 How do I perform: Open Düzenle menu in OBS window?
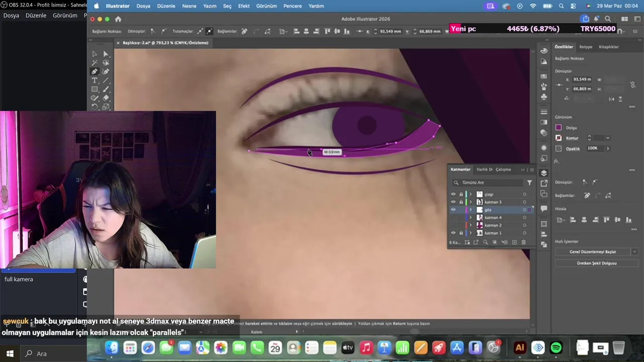tap(36, 16)
